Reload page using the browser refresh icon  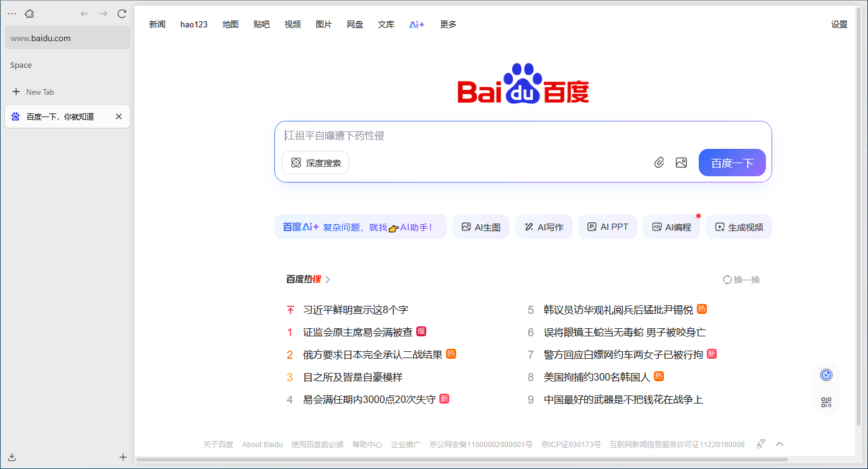click(122, 13)
